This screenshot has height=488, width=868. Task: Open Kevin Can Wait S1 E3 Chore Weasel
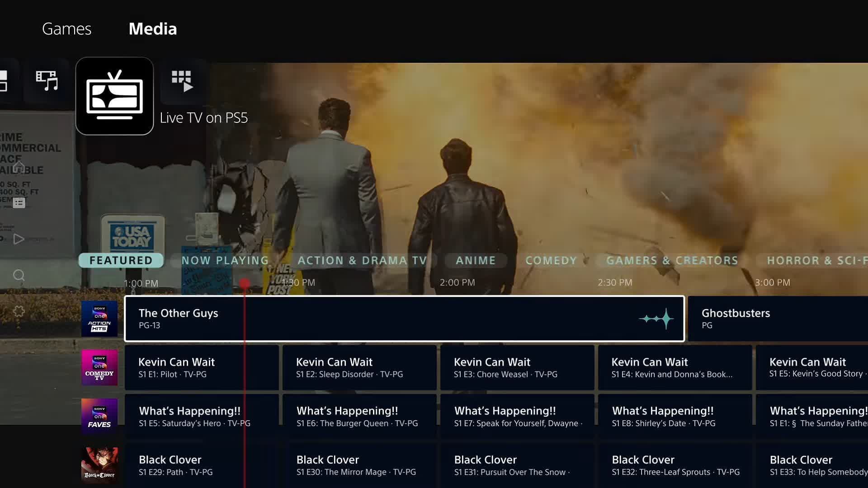click(x=517, y=367)
